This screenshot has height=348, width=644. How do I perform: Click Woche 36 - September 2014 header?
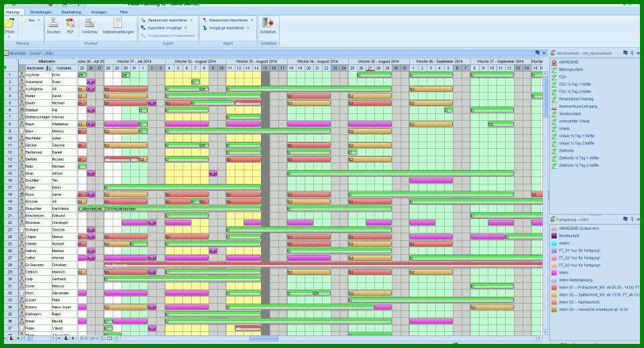tap(439, 62)
